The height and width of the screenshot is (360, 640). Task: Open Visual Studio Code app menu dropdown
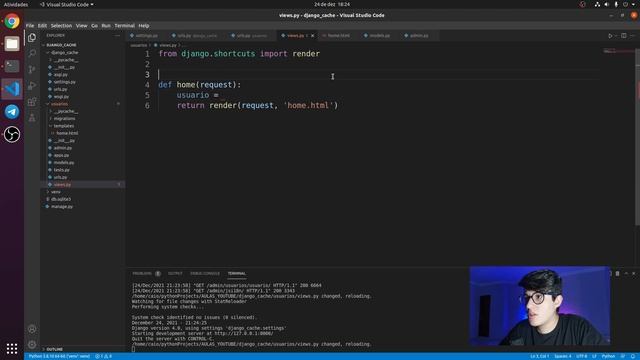(x=67, y=4)
